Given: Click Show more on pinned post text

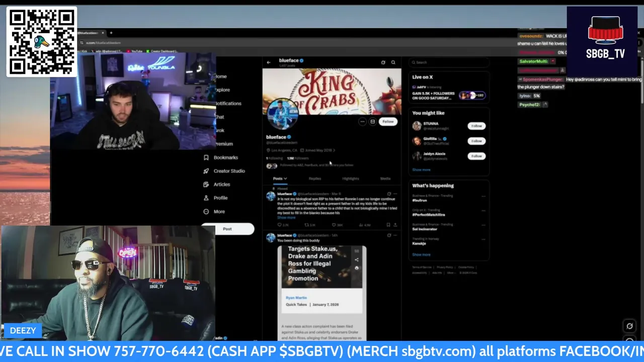Looking at the screenshot, I should tap(286, 218).
